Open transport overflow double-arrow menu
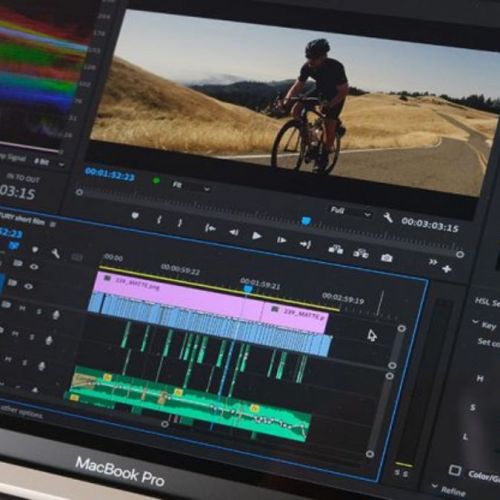Viewport: 500px width, 500px height. (433, 262)
